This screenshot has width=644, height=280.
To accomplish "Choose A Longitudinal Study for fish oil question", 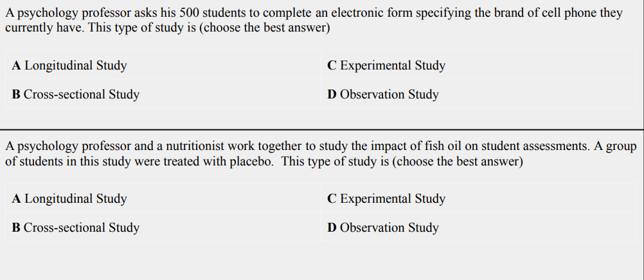I will (69, 199).
